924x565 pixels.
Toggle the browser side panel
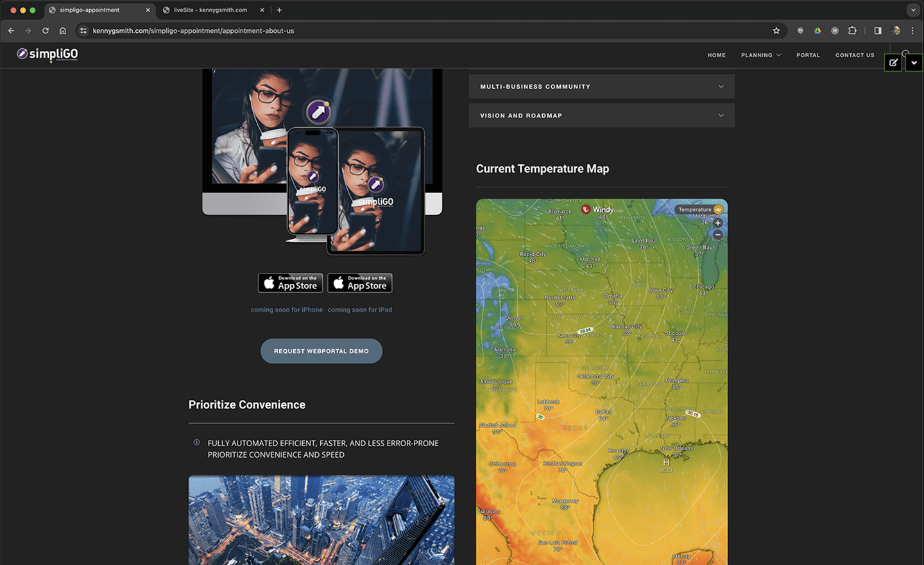(878, 30)
